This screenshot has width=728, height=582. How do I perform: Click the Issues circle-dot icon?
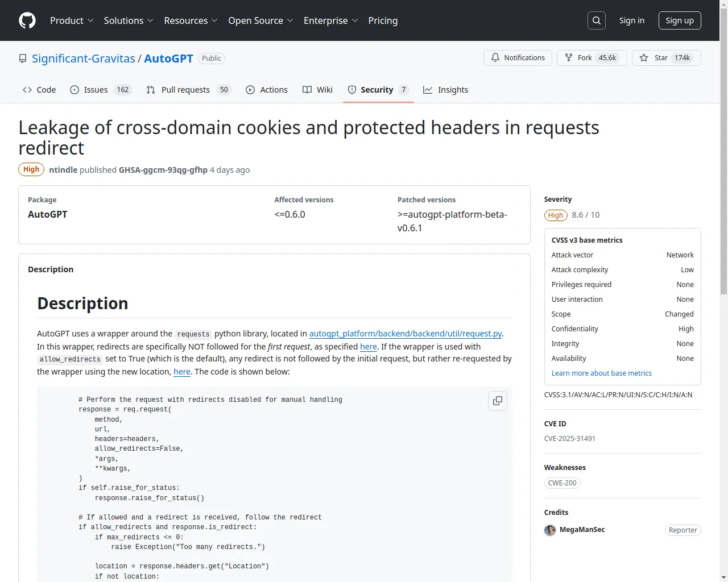click(75, 90)
